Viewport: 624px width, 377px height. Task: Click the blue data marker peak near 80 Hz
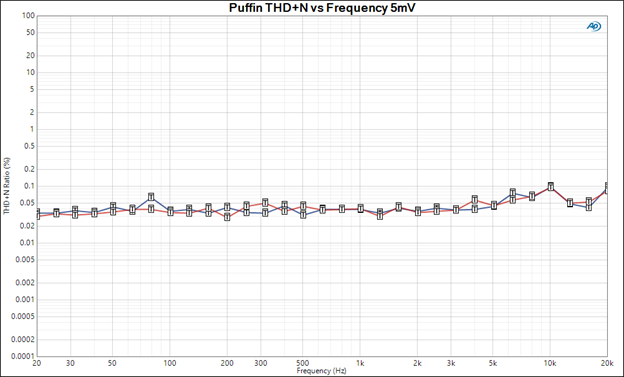click(151, 197)
